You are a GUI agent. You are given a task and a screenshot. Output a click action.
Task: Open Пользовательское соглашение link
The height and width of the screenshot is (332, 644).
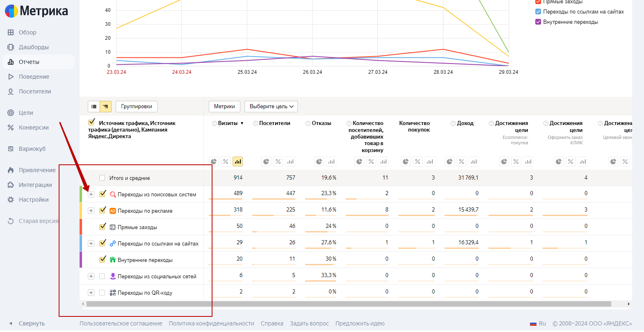[x=121, y=323]
